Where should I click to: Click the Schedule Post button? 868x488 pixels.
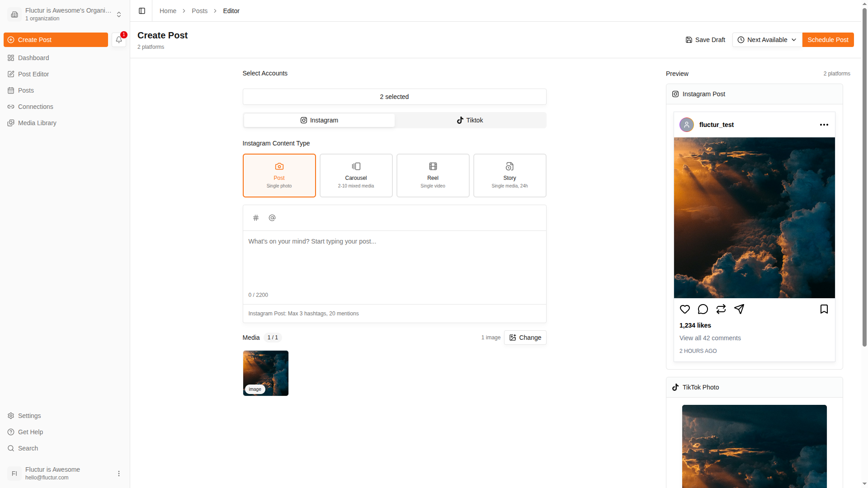(x=828, y=40)
